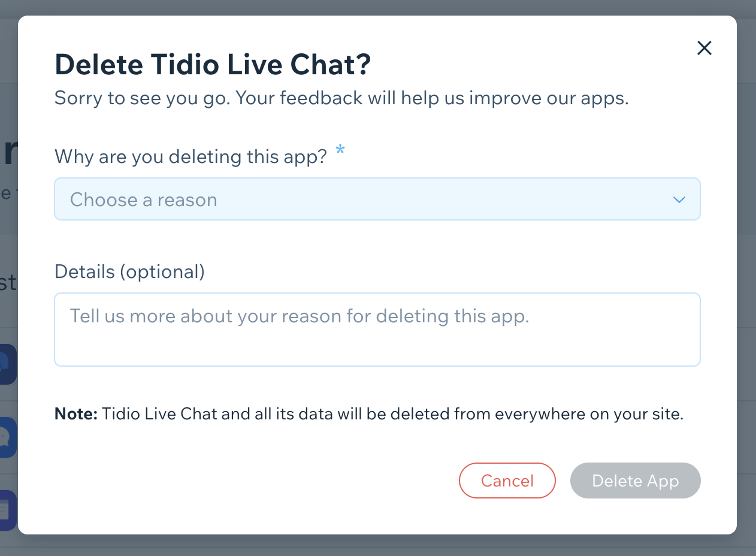The width and height of the screenshot is (756, 556).
Task: Click the Delete Tidio Live Chat heading
Action: point(213,65)
